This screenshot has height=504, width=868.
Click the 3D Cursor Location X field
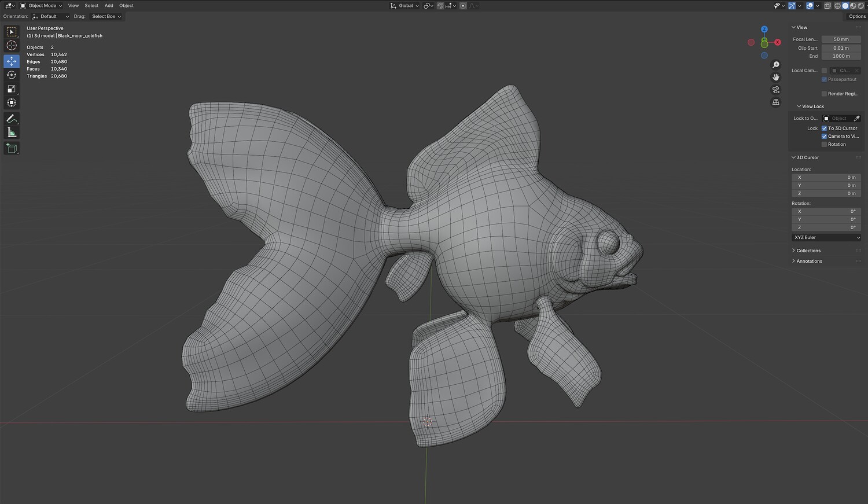(x=826, y=178)
